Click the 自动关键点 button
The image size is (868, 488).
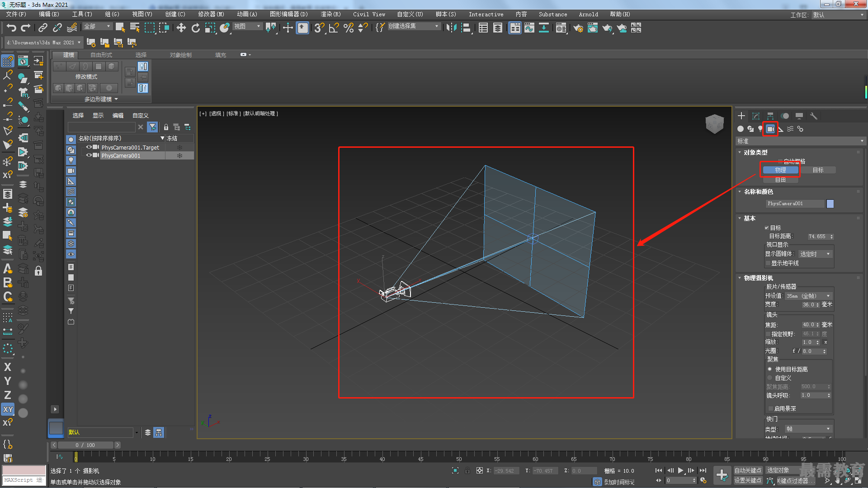[748, 470]
